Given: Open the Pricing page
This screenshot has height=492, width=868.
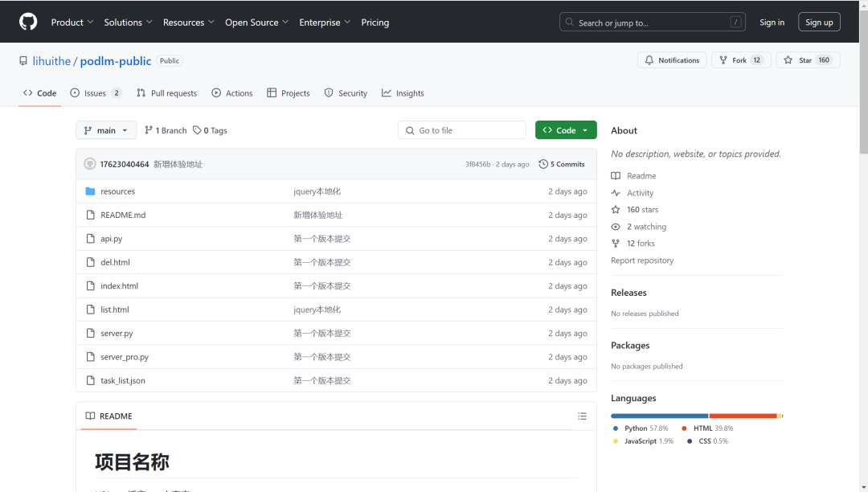Looking at the screenshot, I should 375,23.
